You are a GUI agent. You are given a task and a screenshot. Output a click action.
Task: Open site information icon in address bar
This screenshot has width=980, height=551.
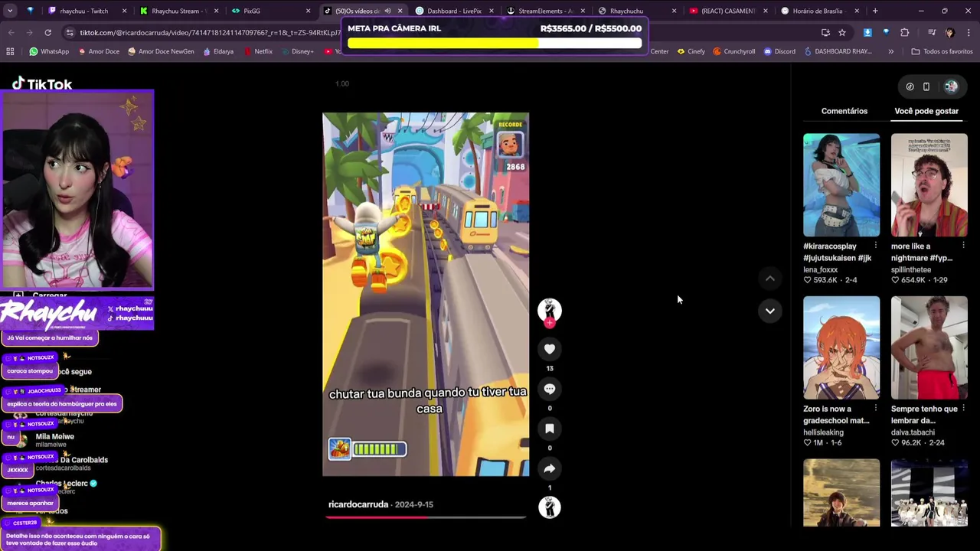coord(70,32)
